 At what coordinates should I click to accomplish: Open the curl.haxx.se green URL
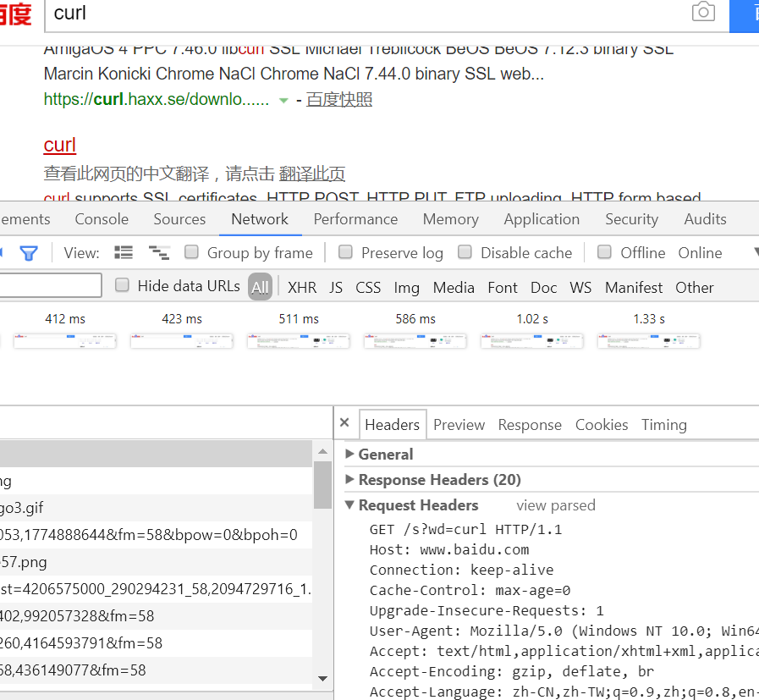(x=156, y=99)
